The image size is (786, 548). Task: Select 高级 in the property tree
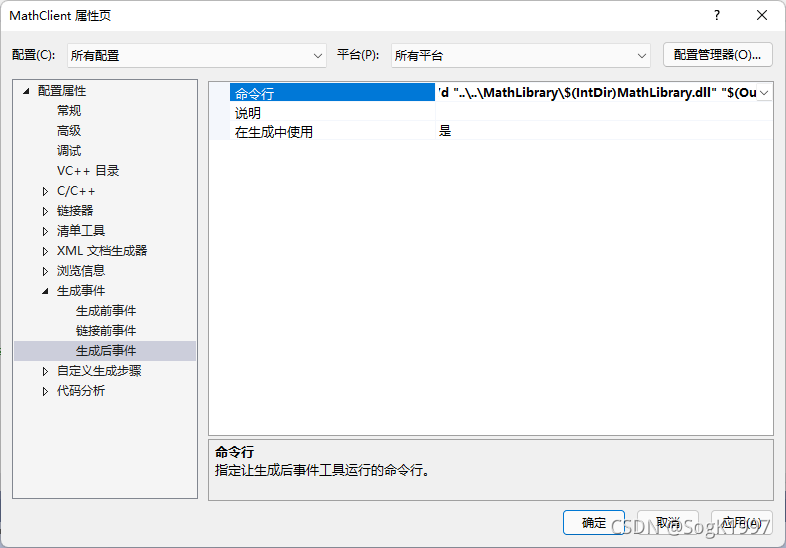point(69,131)
